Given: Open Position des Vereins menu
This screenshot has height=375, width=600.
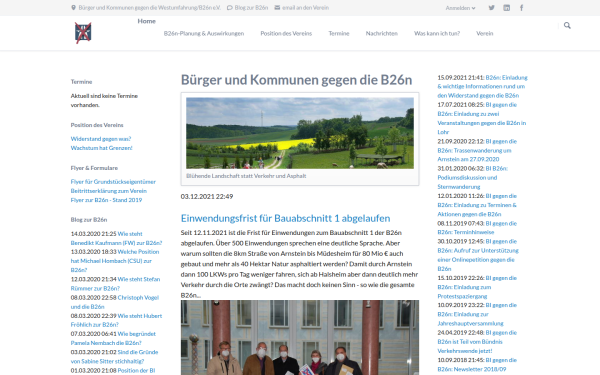Looking at the screenshot, I should (286, 33).
